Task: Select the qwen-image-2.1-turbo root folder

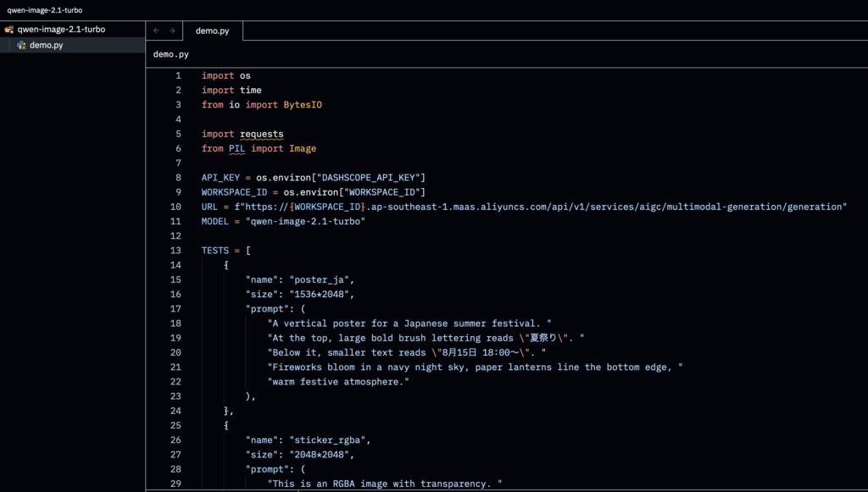Action: click(x=72, y=30)
